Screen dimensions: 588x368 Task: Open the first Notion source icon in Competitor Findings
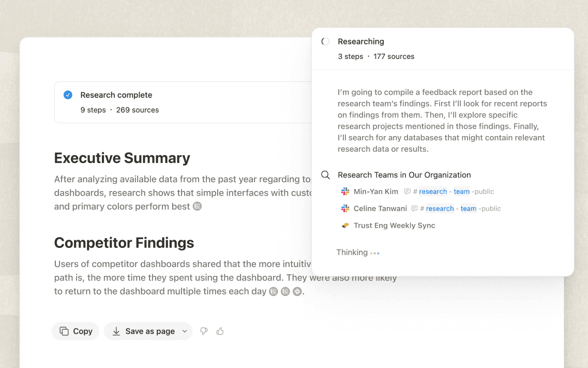273,291
